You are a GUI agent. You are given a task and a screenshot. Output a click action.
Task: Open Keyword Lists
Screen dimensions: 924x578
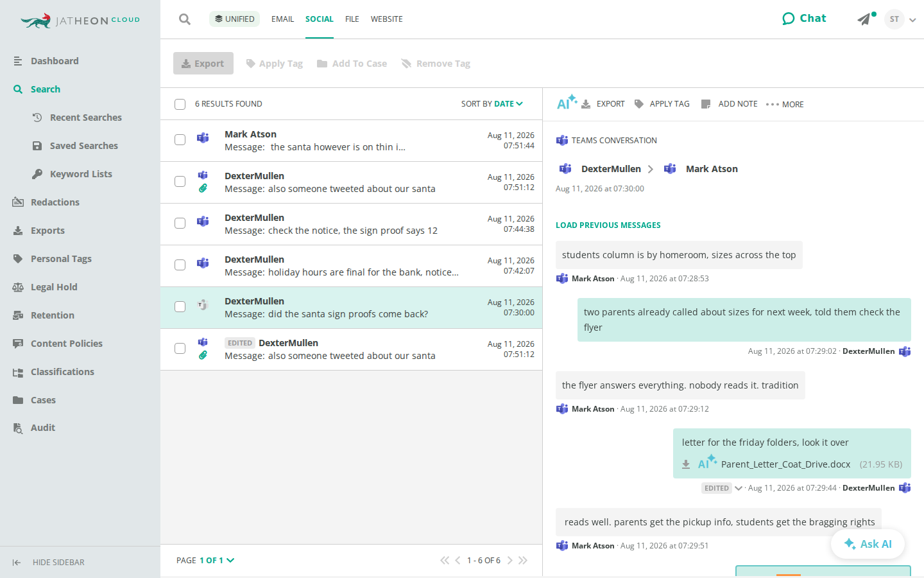(81, 174)
